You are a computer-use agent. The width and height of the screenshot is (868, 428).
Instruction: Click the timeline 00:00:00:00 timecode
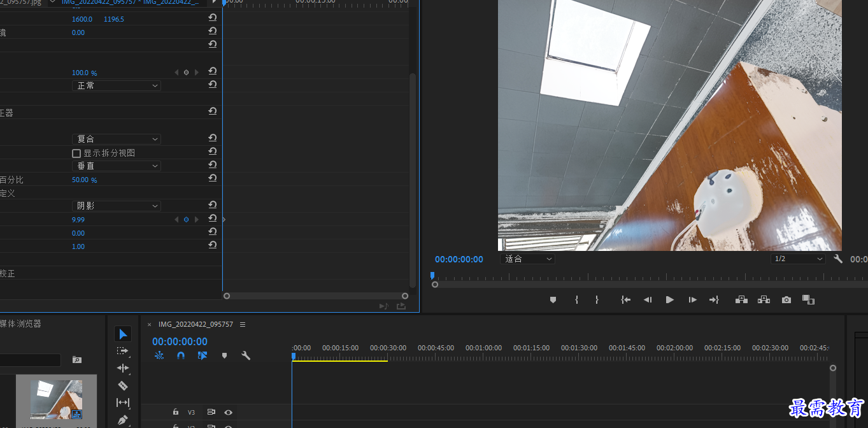pos(180,341)
